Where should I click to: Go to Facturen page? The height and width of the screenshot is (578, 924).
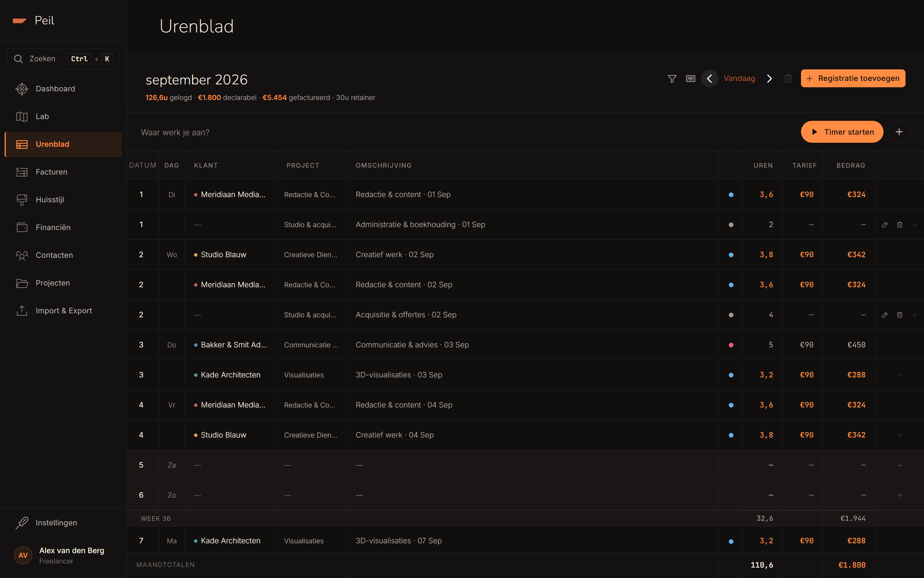[63, 172]
